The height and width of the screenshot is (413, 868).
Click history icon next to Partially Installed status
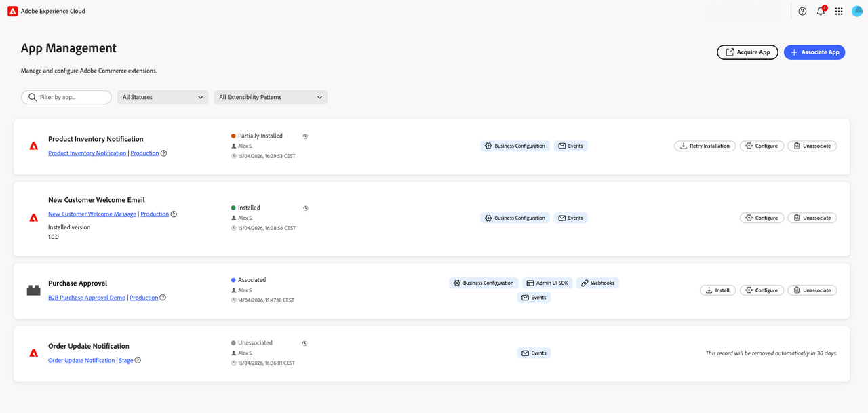(305, 136)
